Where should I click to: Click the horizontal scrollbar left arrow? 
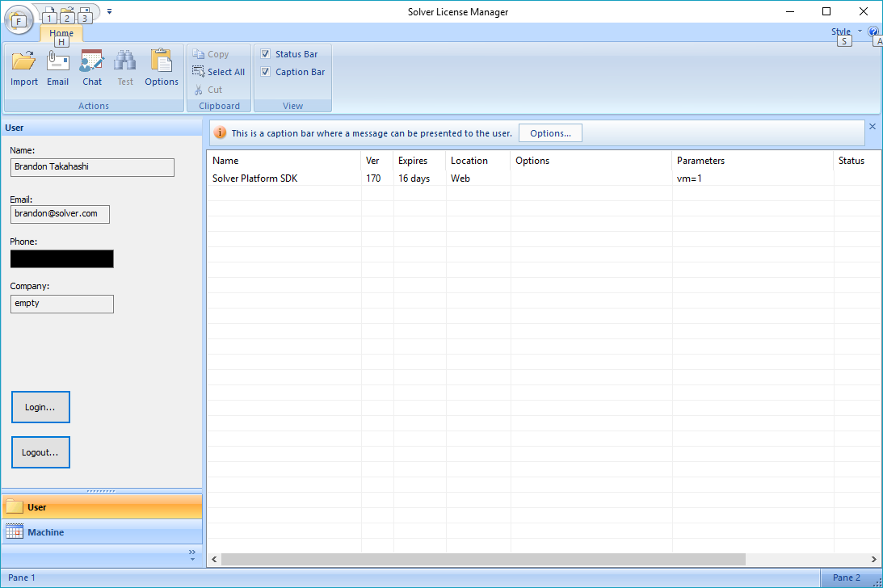click(214, 559)
